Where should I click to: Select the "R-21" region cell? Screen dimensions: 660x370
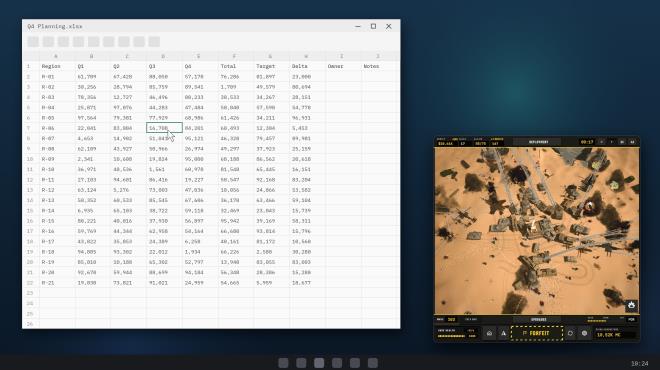coord(57,283)
